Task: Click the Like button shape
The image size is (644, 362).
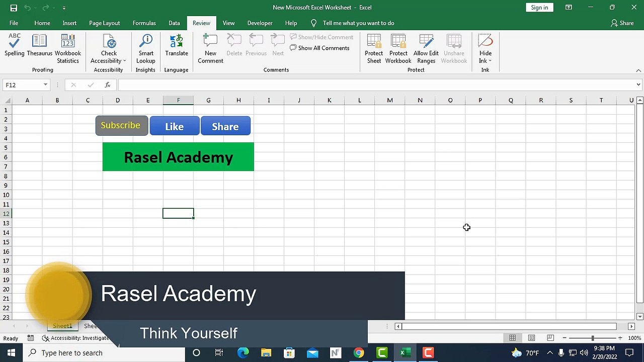Action: [x=175, y=126]
